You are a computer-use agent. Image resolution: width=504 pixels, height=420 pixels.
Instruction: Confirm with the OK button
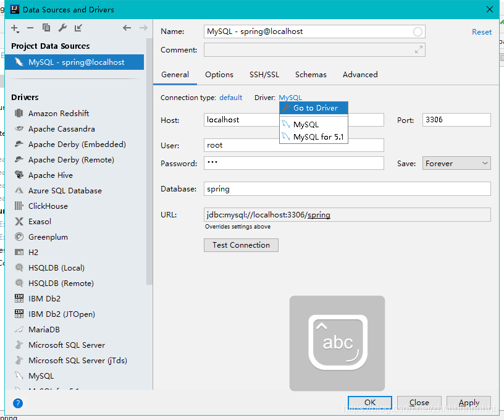(369, 402)
